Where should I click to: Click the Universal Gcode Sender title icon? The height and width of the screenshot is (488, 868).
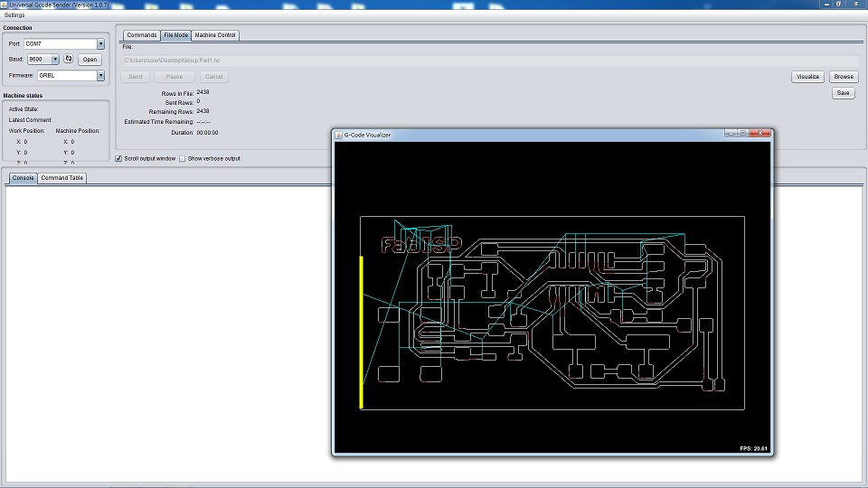[4, 5]
